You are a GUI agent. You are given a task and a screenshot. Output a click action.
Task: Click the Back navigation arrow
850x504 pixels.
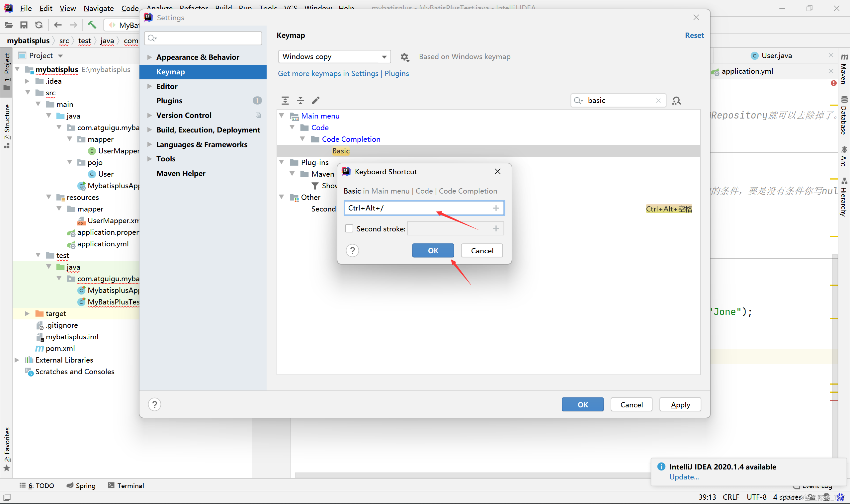pos(58,25)
